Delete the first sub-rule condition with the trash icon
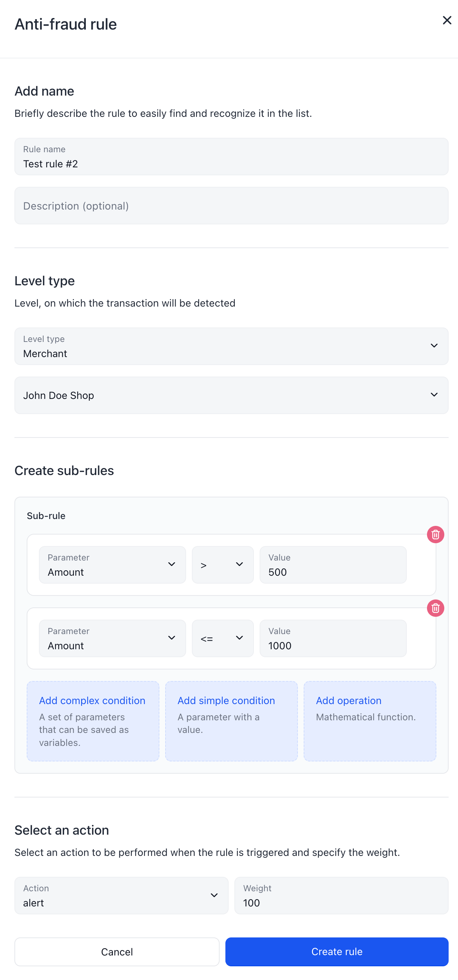458x980 pixels. 435,535
